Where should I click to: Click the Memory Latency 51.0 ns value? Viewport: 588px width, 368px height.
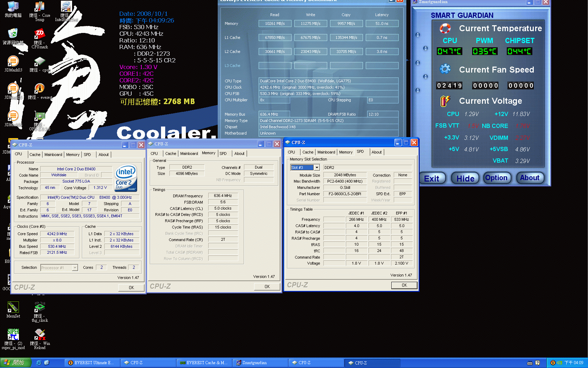click(x=382, y=23)
